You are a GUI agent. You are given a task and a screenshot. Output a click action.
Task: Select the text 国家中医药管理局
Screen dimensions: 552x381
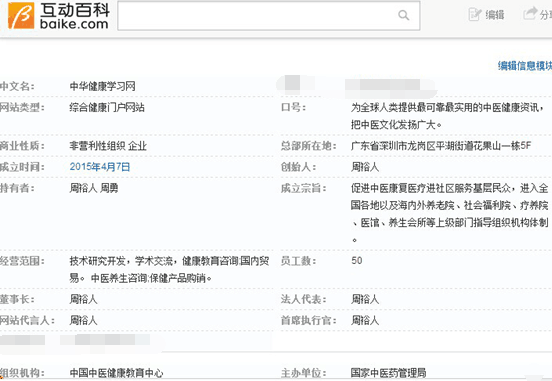388,373
